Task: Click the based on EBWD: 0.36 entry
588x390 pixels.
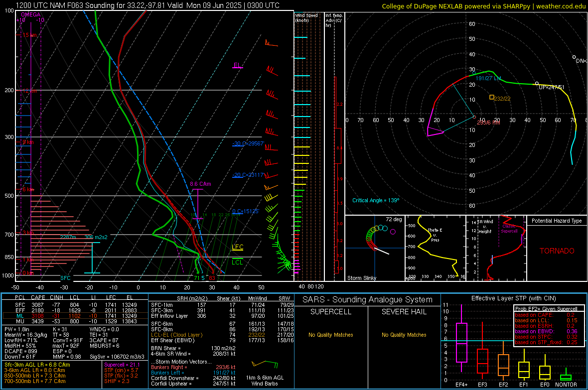Action: (546, 331)
